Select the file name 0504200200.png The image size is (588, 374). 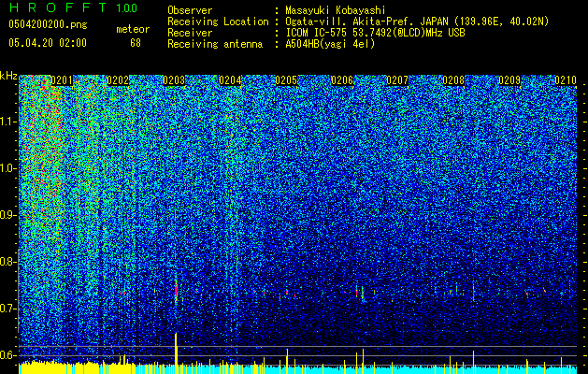pos(48,24)
